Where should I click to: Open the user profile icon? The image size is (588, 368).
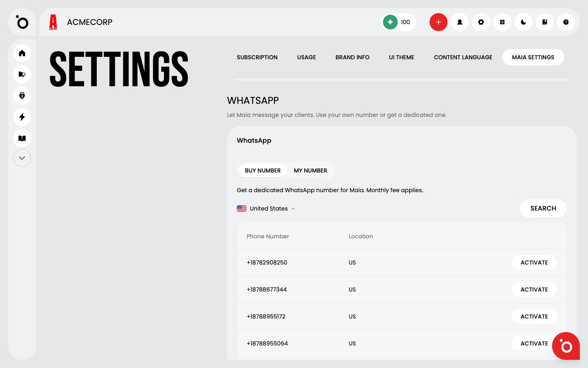pos(460,22)
